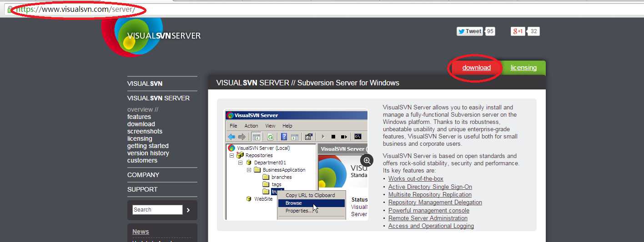
Task: Open the News heading link
Action: 141,232
